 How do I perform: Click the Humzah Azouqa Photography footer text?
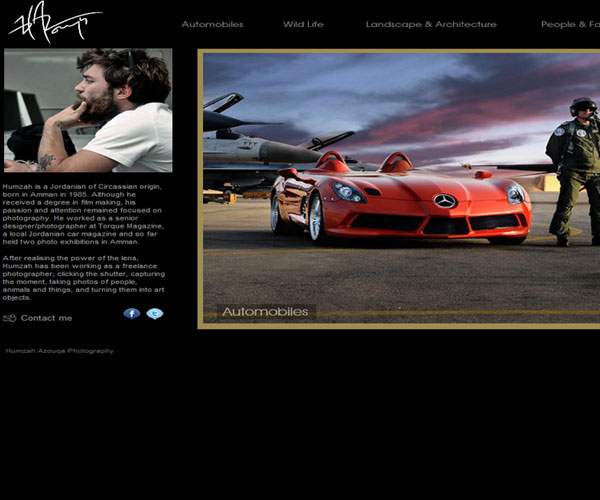(59, 351)
